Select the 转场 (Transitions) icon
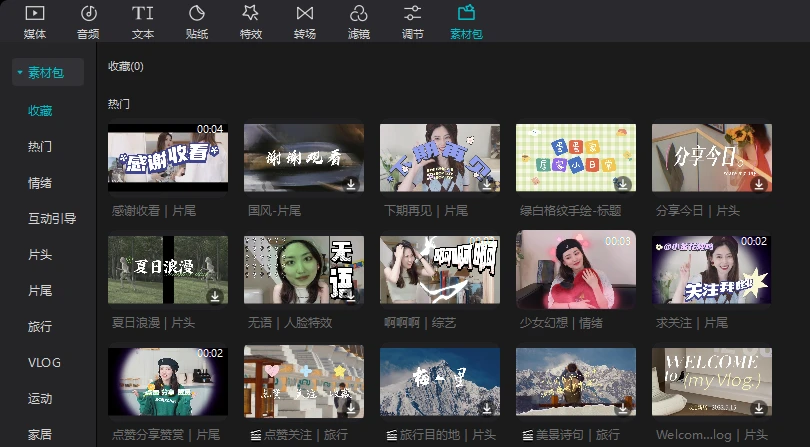This screenshot has height=447, width=810. [x=305, y=14]
